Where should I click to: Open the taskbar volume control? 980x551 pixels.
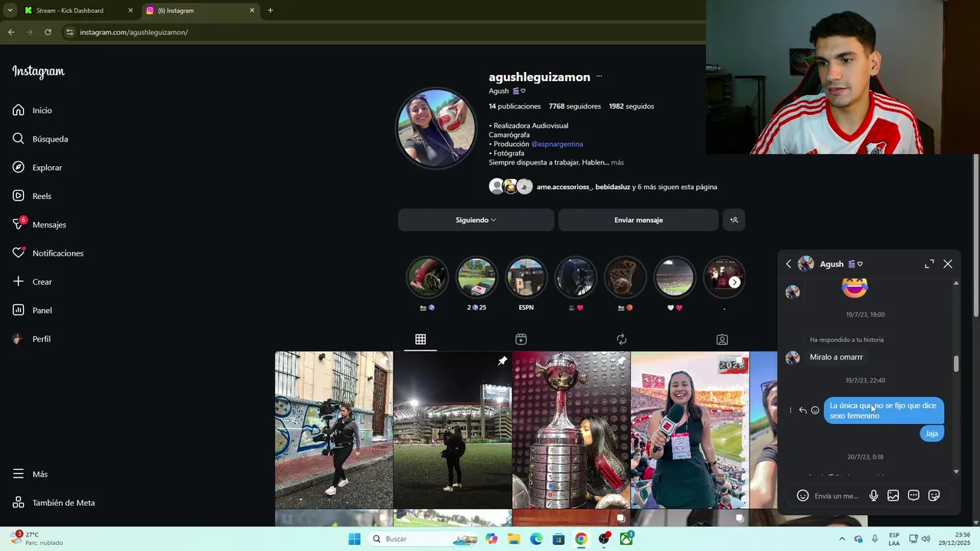pos(925,539)
